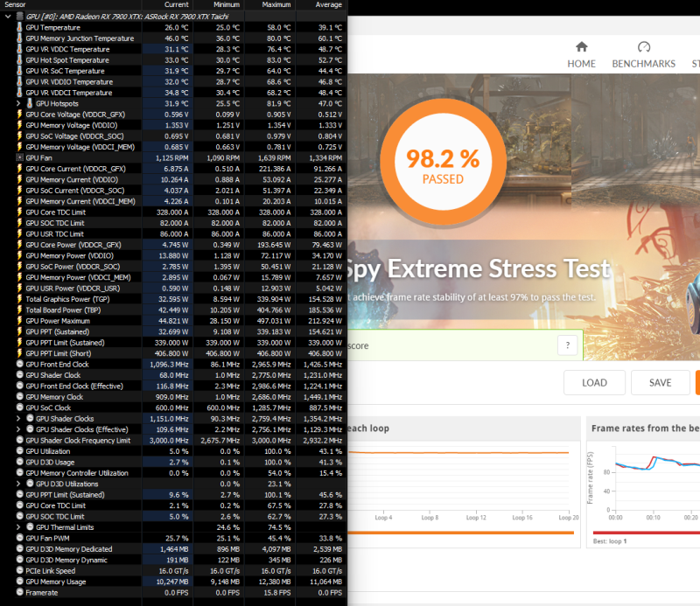The height and width of the screenshot is (606, 700).
Task: Click the Loop 8 label on loop chart
Action: tap(430, 518)
